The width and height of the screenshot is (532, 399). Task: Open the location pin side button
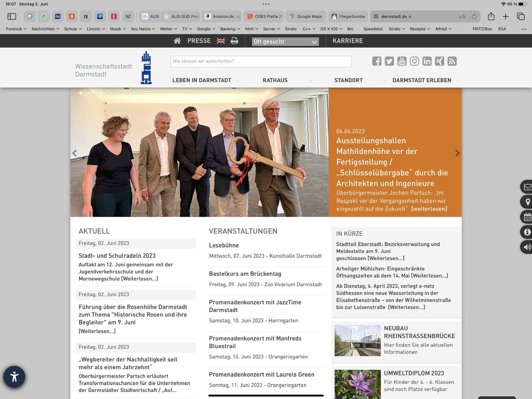point(526,202)
